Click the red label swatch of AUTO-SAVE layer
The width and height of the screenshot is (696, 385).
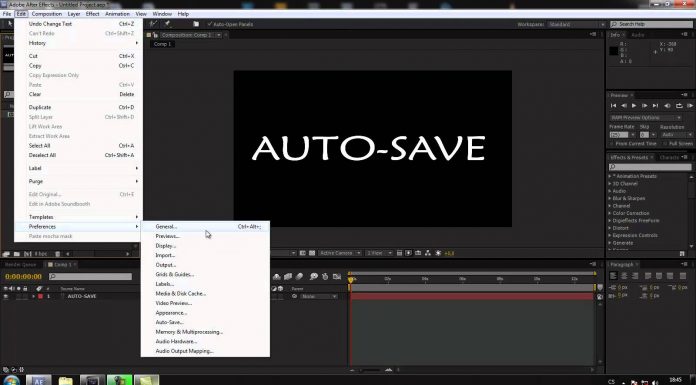pos(40,296)
